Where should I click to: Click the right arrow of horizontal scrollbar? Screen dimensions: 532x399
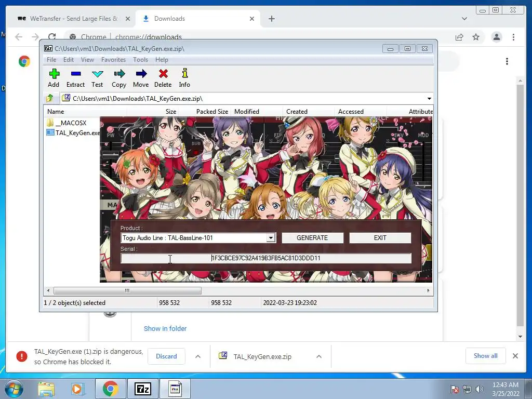tap(428, 290)
